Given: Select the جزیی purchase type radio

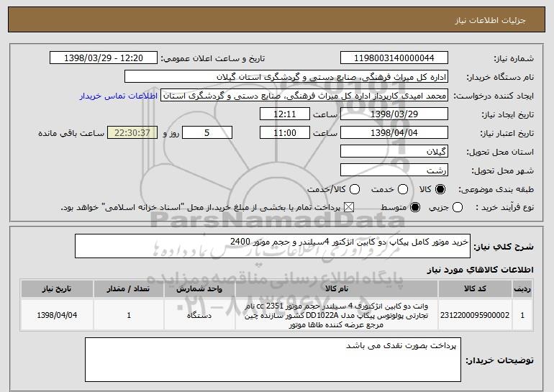Looking at the screenshot, I should pyautogui.click(x=458, y=207).
